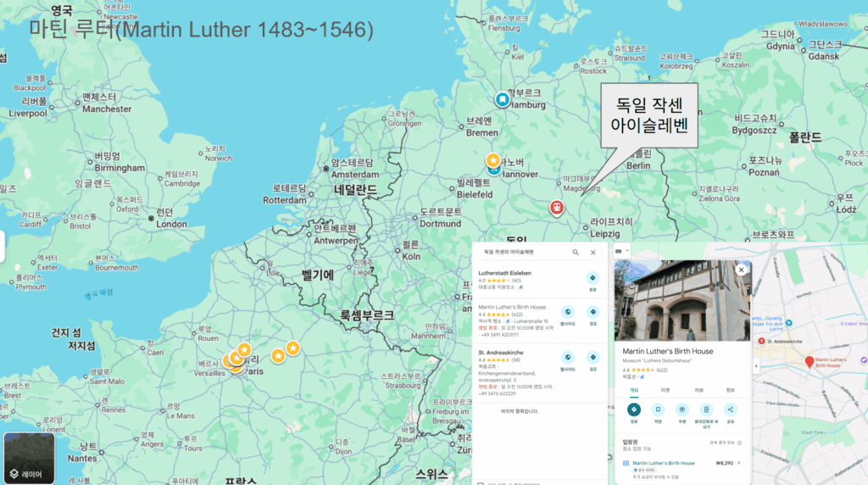Click the Send to phone icon

[x=706, y=409]
